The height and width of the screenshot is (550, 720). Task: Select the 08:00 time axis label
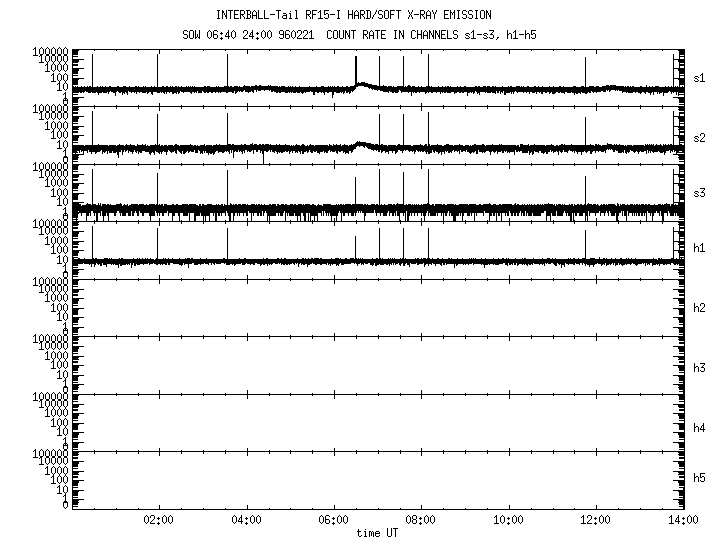point(421,520)
